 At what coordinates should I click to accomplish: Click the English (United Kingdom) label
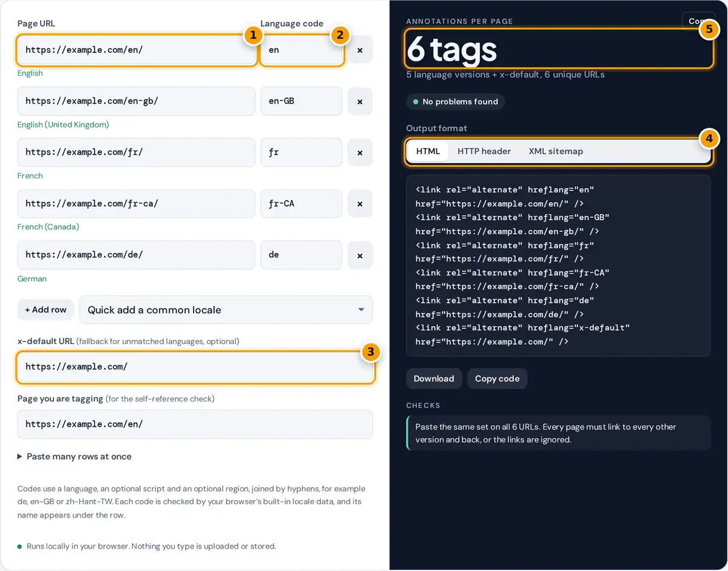tap(63, 124)
